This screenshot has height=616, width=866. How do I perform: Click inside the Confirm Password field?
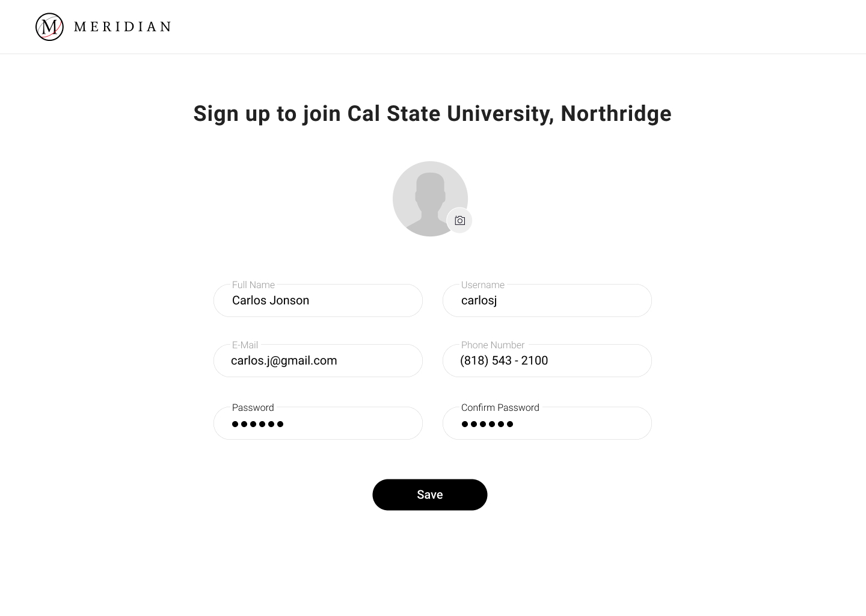click(x=547, y=423)
